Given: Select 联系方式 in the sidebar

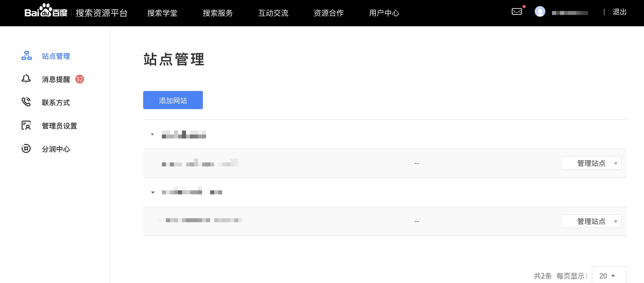Looking at the screenshot, I should tap(56, 103).
